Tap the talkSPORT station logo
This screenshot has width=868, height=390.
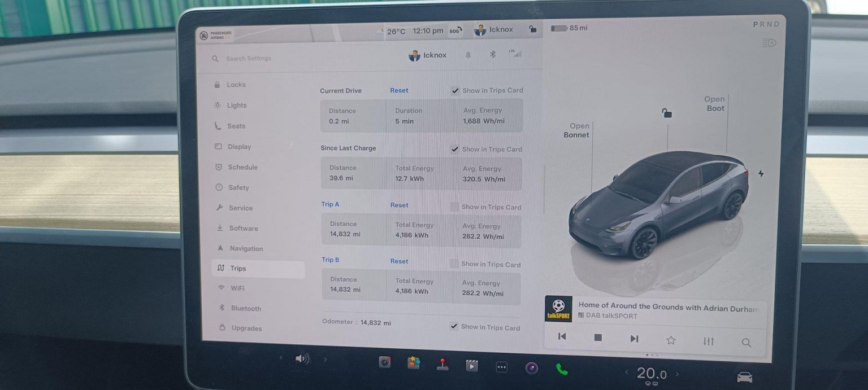pos(558,309)
